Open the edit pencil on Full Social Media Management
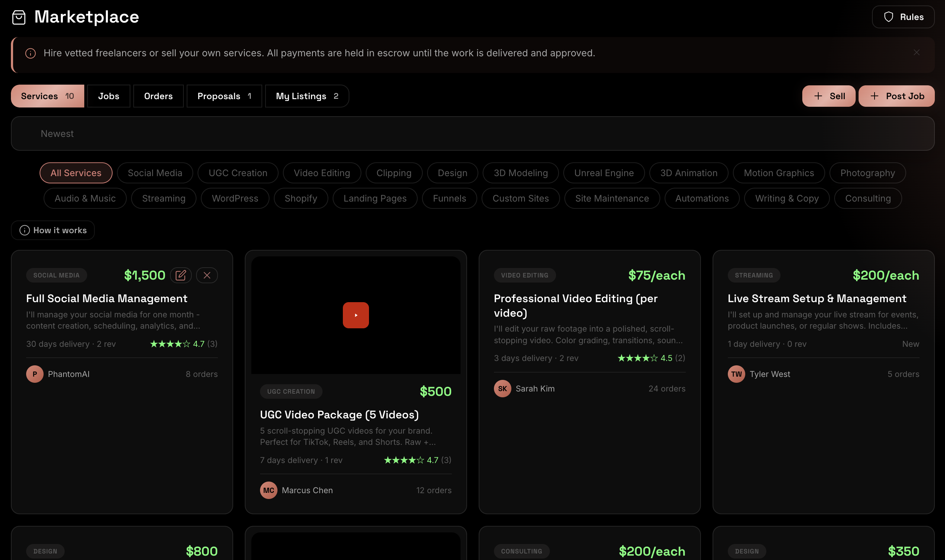 (181, 275)
